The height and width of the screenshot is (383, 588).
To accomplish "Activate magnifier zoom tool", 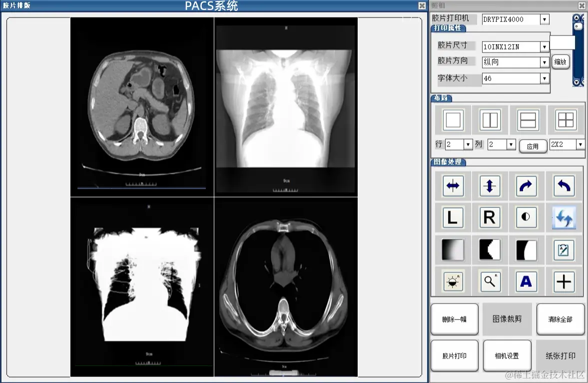I will coord(490,281).
